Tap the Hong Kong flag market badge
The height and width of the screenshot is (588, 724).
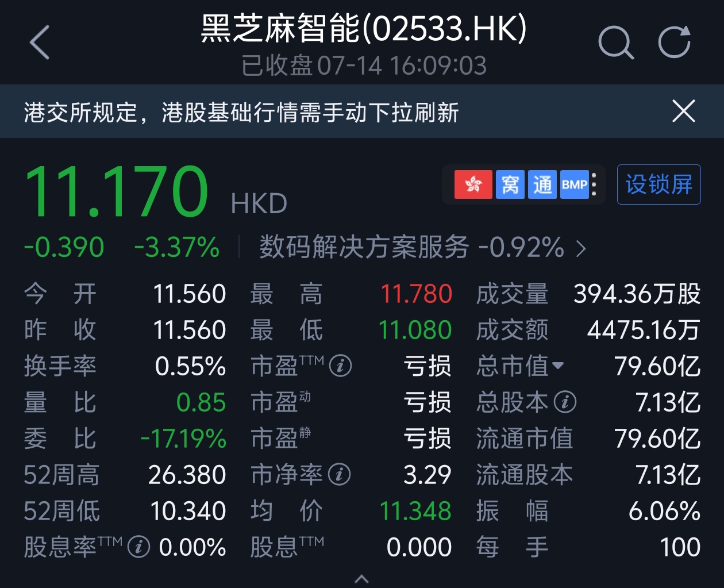click(x=473, y=185)
